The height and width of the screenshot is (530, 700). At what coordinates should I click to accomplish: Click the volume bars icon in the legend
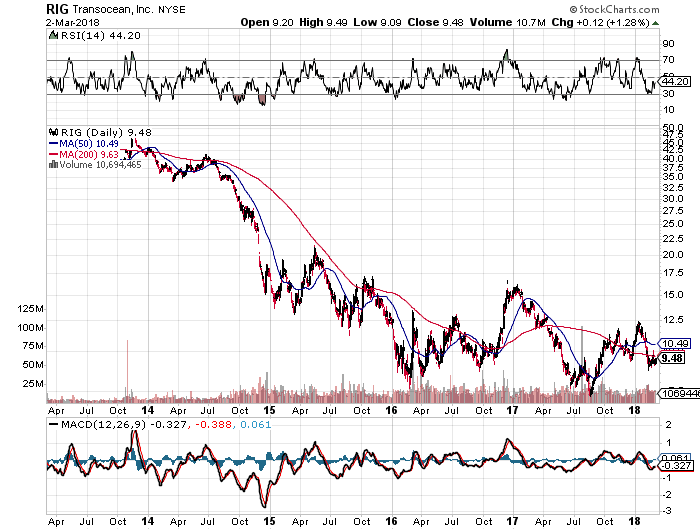[x=53, y=164]
